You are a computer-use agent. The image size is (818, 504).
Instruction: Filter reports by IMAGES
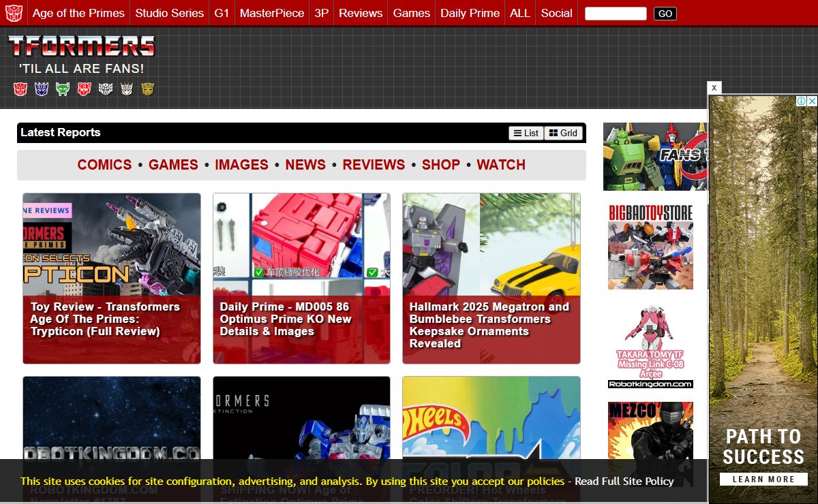[x=241, y=165]
